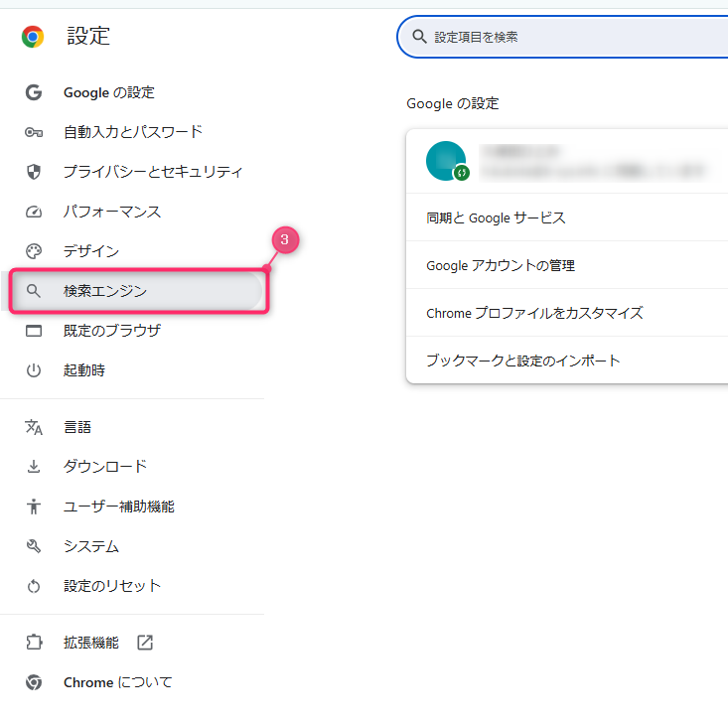Click the wrench icon for システム

[34, 546]
